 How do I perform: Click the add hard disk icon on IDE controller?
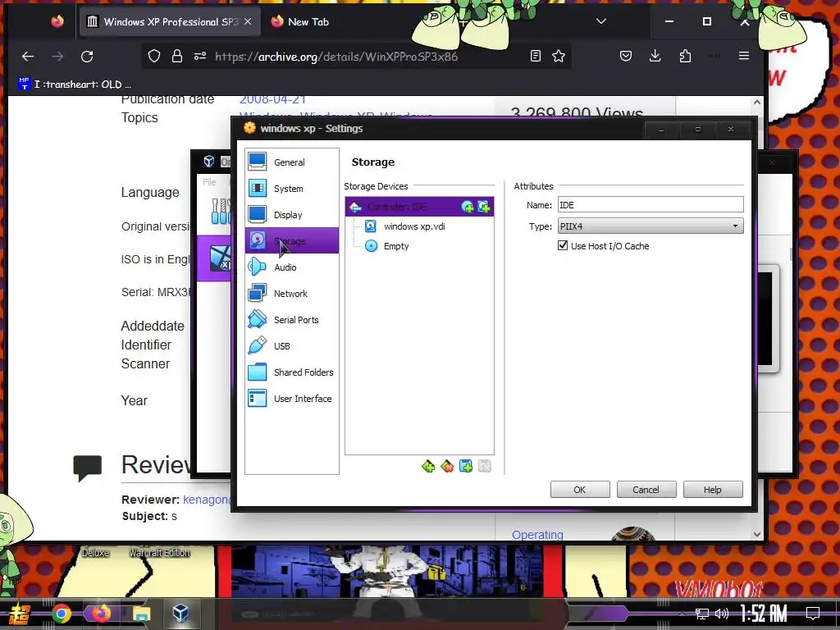click(484, 207)
